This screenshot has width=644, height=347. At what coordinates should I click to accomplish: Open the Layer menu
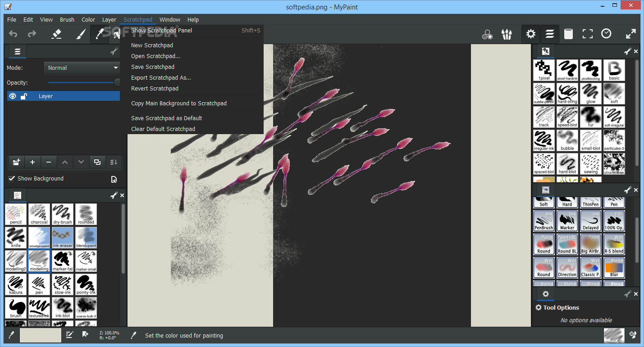pyautogui.click(x=109, y=19)
